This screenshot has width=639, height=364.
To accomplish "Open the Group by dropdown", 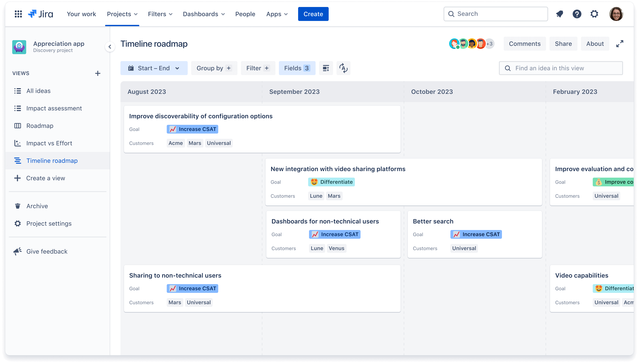I will (x=213, y=68).
